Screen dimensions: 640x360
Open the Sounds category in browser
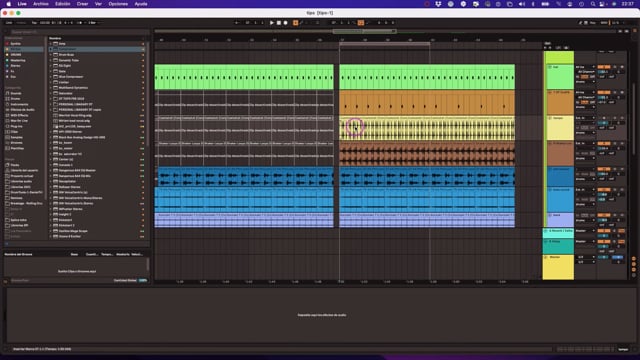[16, 93]
